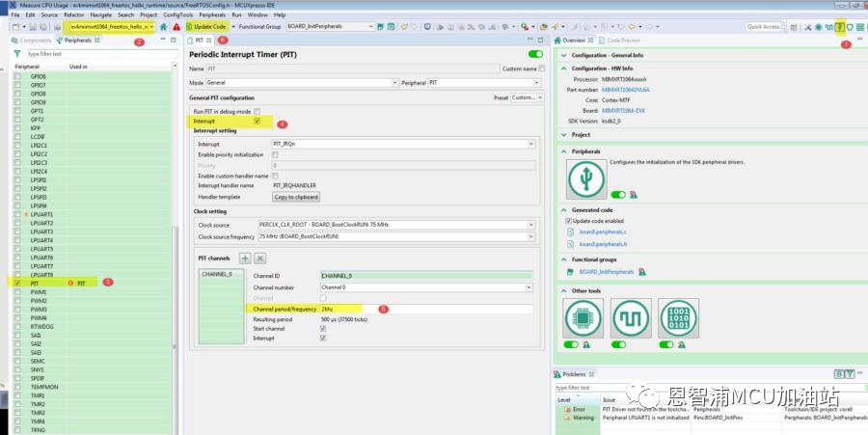This screenshot has width=868, height=435.
Task: Open the Peripherals tool perspective icon, highlighted yellow
Action: (x=840, y=27)
